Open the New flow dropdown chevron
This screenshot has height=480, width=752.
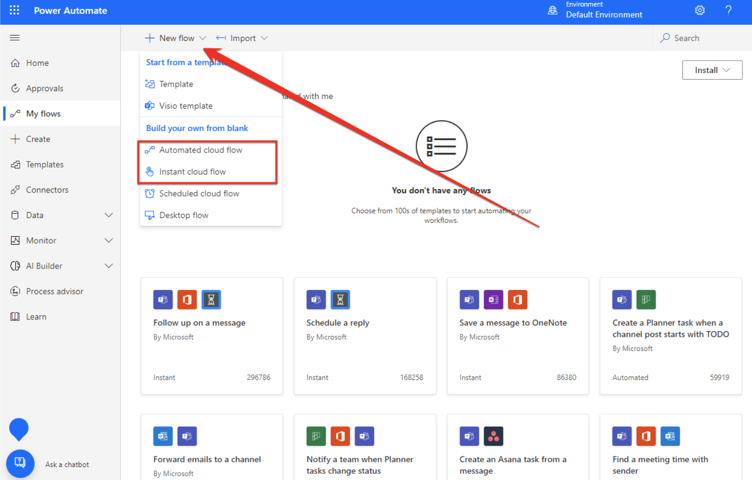(202, 38)
